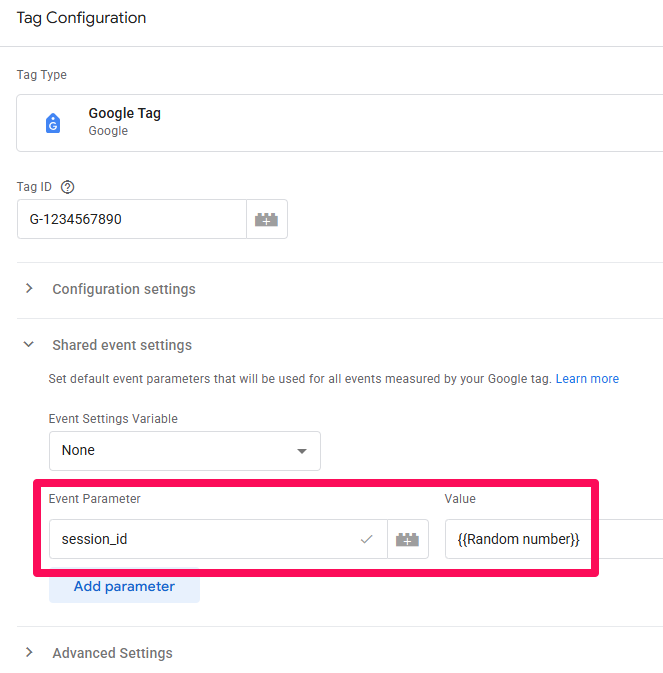The height and width of the screenshot is (673, 663).
Task: Click the dropdown arrow on the None selector
Action: 302,451
